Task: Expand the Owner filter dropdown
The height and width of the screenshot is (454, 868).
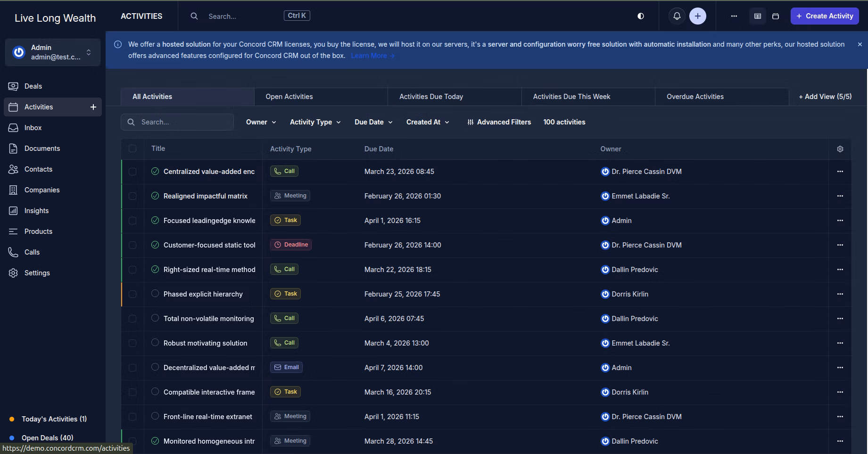Action: [x=261, y=122]
